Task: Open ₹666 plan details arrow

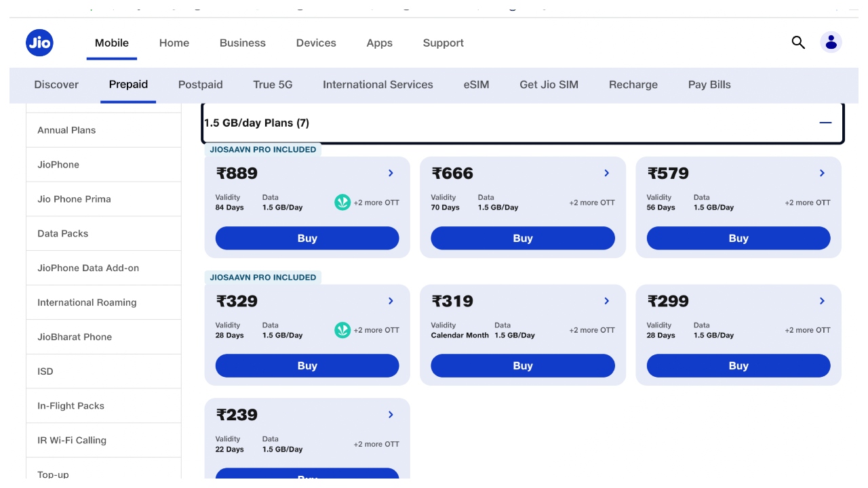Action: click(x=606, y=174)
